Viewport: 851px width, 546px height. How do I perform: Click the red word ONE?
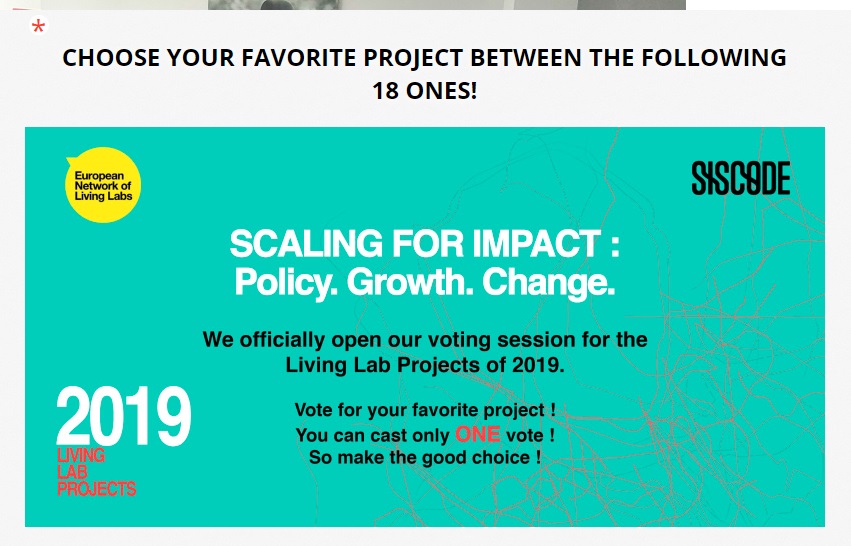(477, 435)
